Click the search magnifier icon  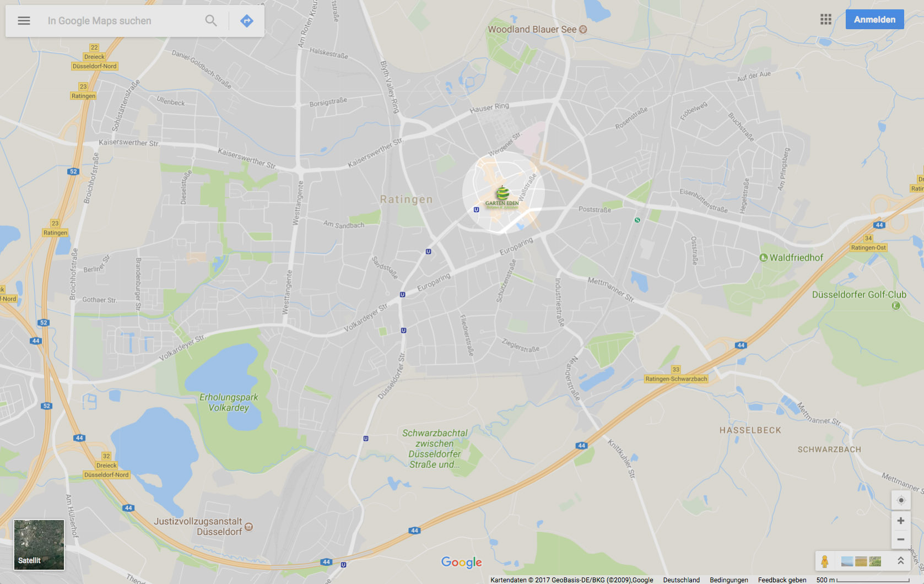[x=211, y=21]
